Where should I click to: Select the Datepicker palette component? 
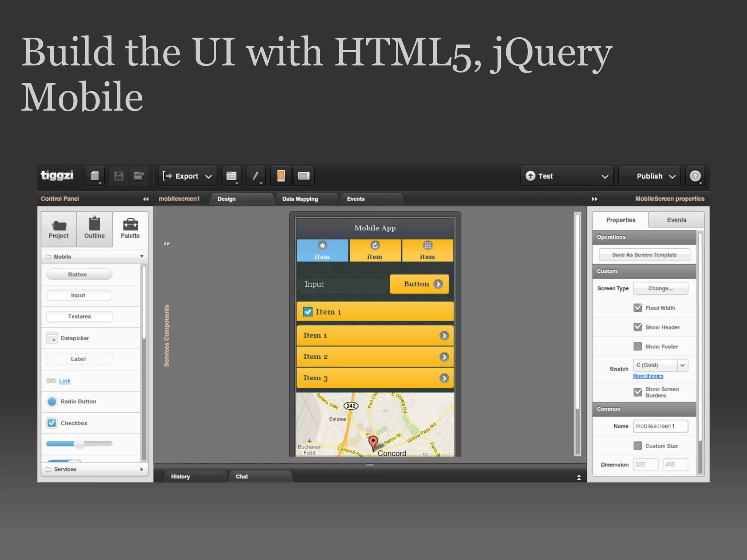point(91,338)
